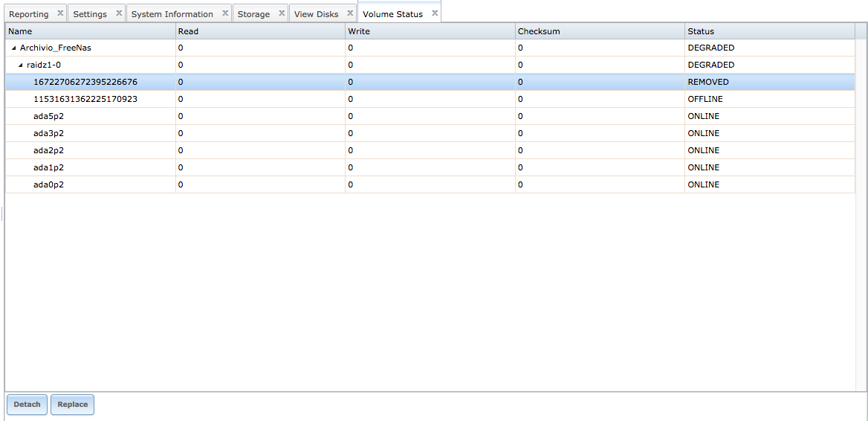Select the raidz1-0 vdev row
868x421 pixels.
pyautogui.click(x=430, y=65)
